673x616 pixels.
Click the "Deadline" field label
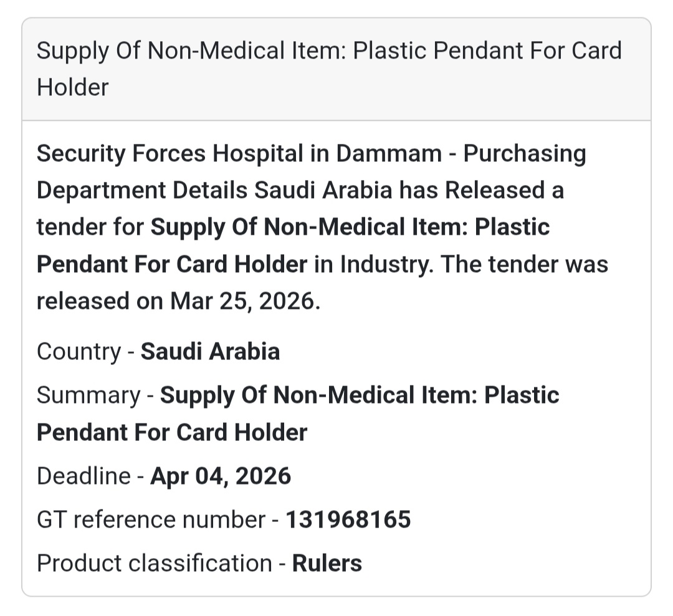pyautogui.click(x=84, y=476)
